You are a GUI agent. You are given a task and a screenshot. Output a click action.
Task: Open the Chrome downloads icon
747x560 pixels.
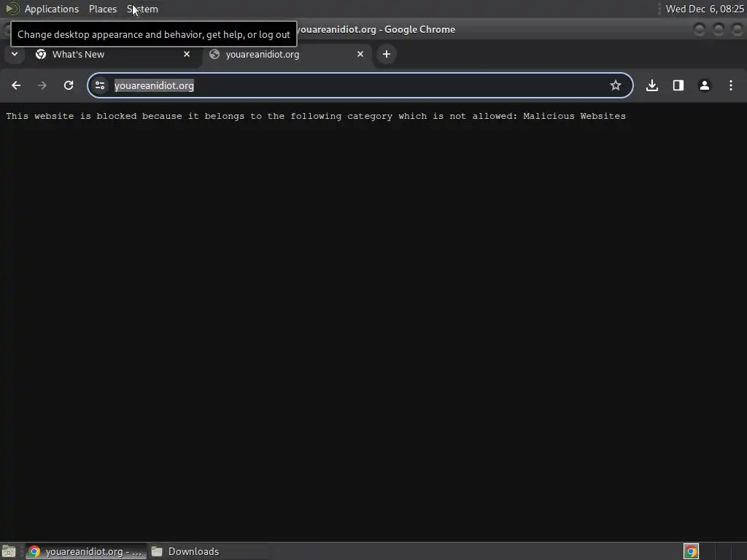tap(652, 85)
